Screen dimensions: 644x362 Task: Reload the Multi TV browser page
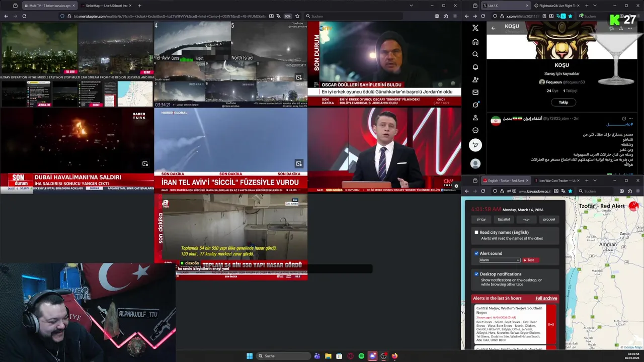(x=24, y=16)
